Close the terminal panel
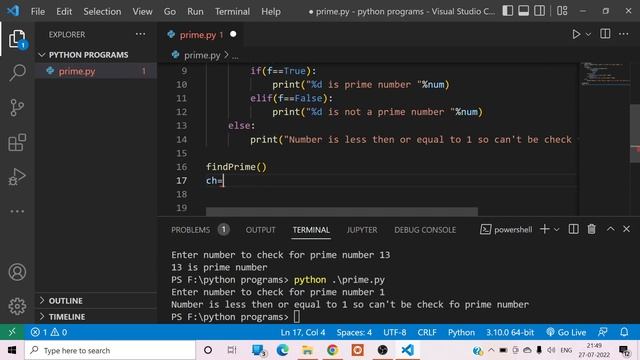Screen dimensions: 640x360 point(627,229)
